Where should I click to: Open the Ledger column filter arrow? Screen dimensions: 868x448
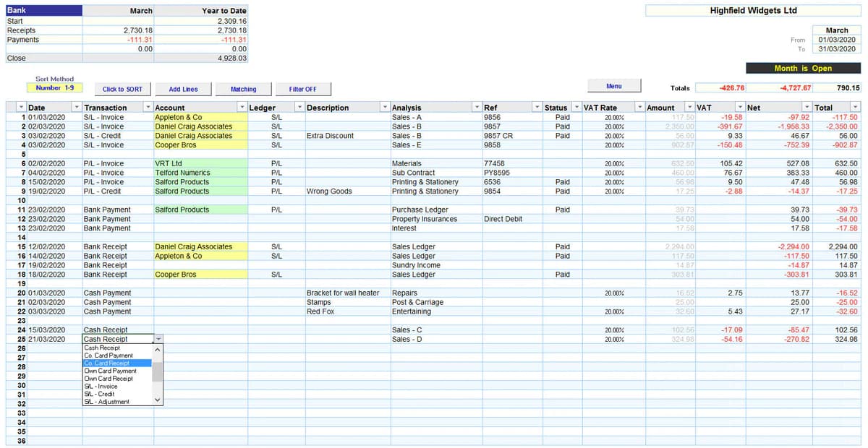click(x=299, y=108)
